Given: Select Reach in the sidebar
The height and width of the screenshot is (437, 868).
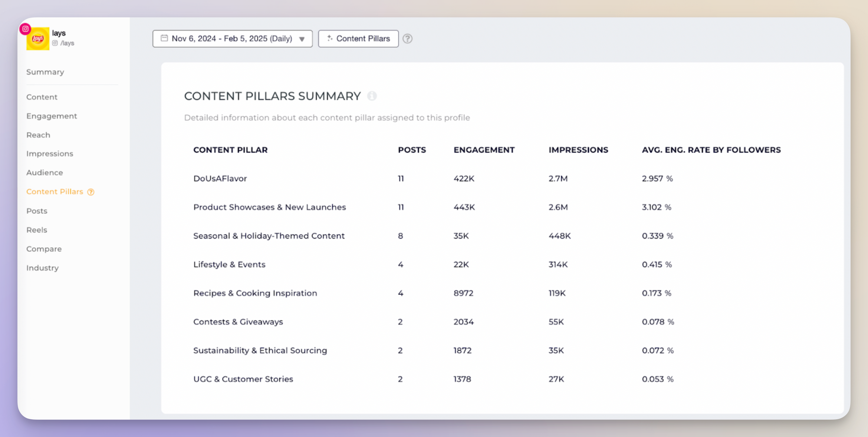Looking at the screenshot, I should [38, 135].
